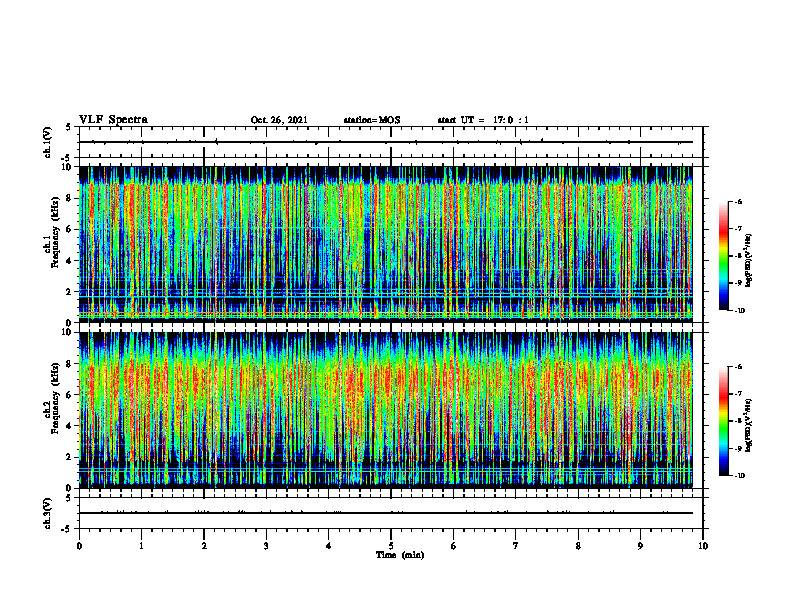This screenshot has width=792, height=612.
Task: Click the '10' tick on the time axis
Action: 703,546
